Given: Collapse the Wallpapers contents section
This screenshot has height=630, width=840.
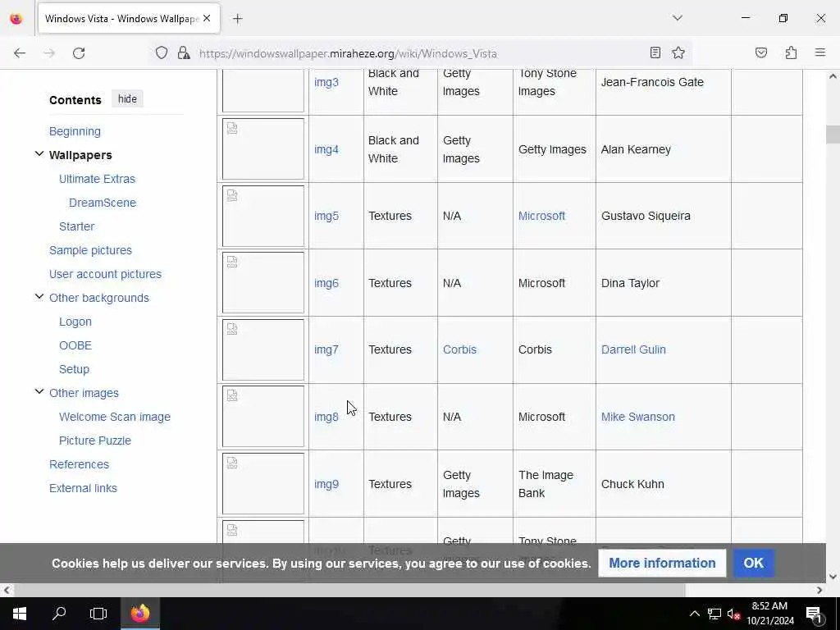Looking at the screenshot, I should 39,154.
